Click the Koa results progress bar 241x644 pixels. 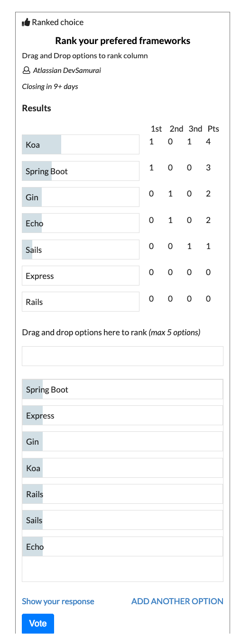[x=81, y=144]
